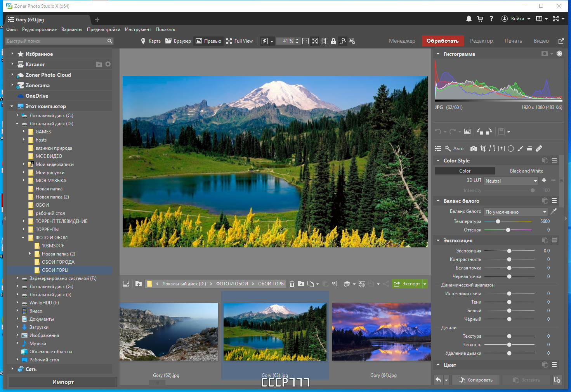Open the Баланс белого preset dropdown
Screen dimensions: 571x392
(x=516, y=212)
